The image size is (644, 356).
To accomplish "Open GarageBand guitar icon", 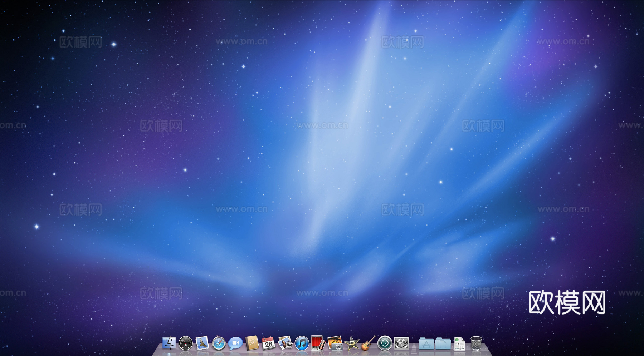I will click(x=368, y=343).
